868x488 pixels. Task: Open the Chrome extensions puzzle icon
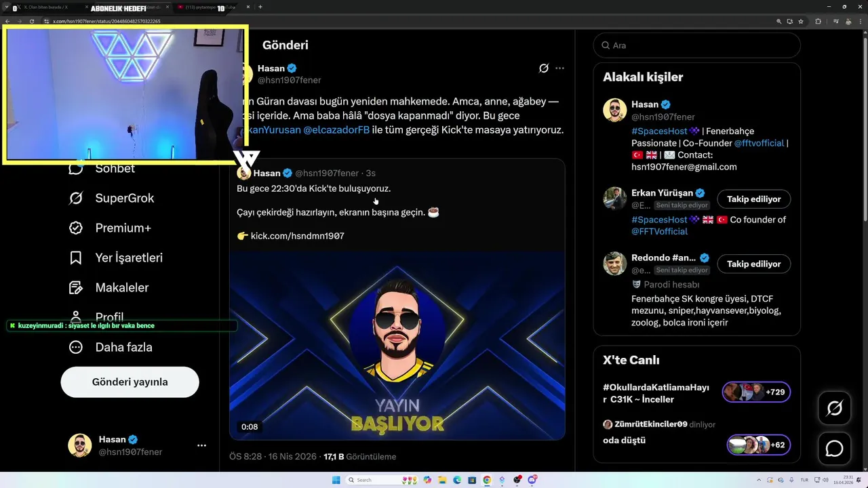point(818,21)
